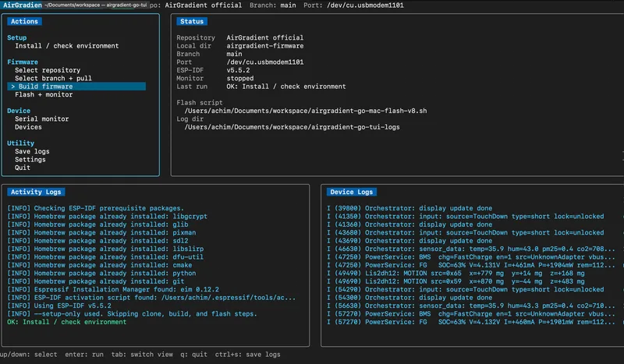This screenshot has width=624, height=364.
Task: Focus the Actions panel title
Action: coord(24,22)
